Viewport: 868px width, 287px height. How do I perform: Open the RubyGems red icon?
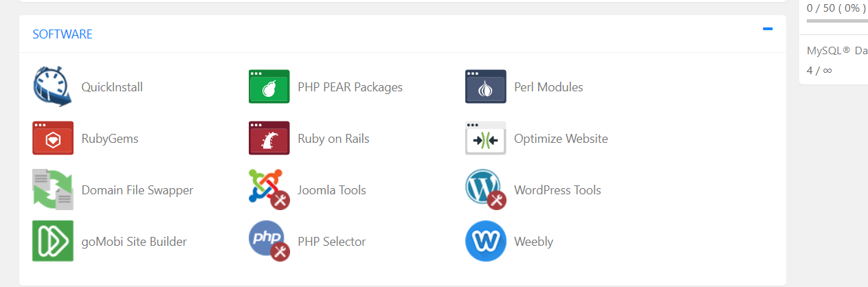tap(52, 139)
